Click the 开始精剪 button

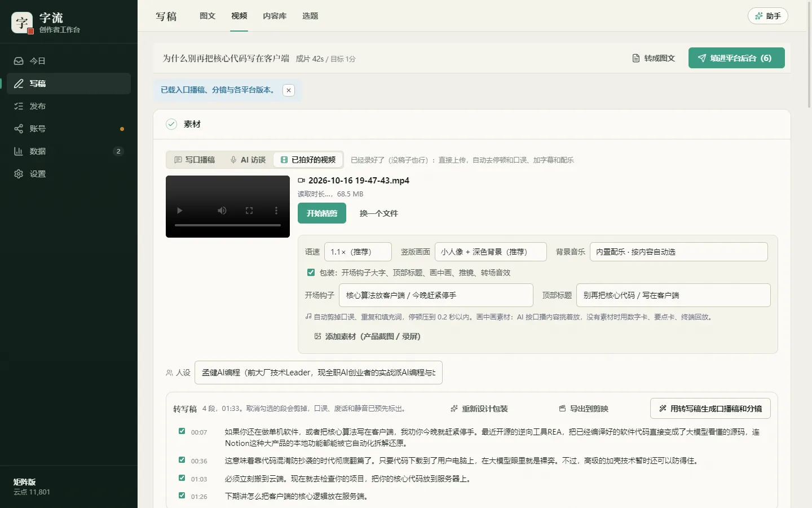322,213
